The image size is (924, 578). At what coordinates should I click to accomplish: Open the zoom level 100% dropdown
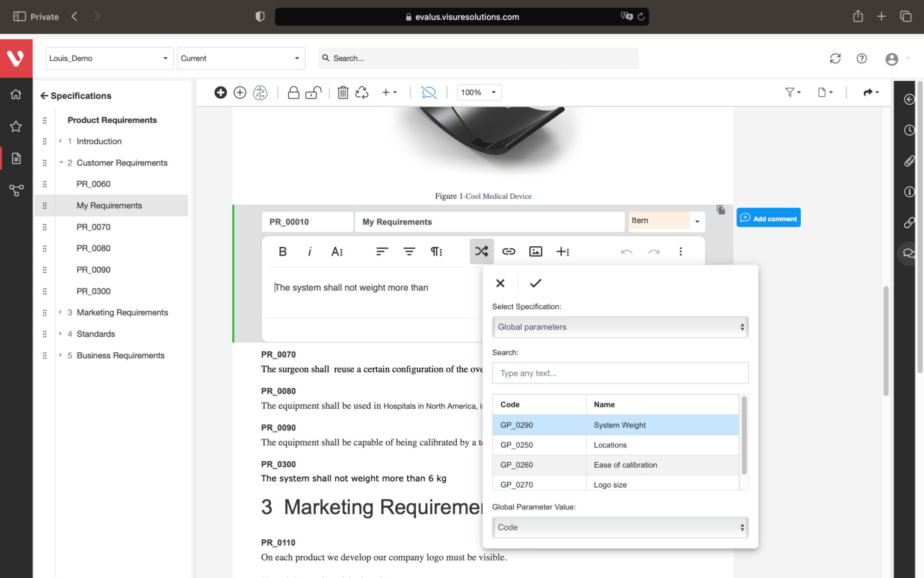point(478,92)
